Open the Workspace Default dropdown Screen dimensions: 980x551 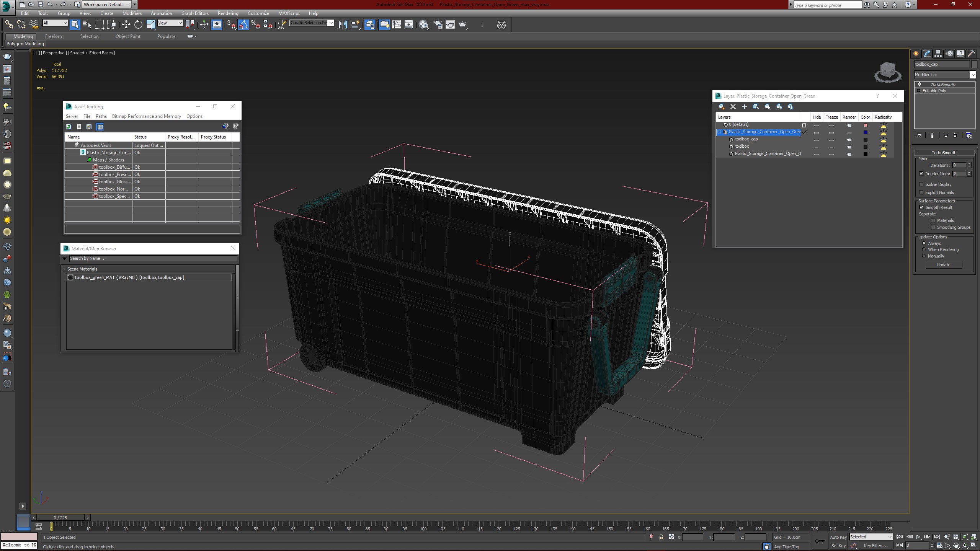[106, 5]
